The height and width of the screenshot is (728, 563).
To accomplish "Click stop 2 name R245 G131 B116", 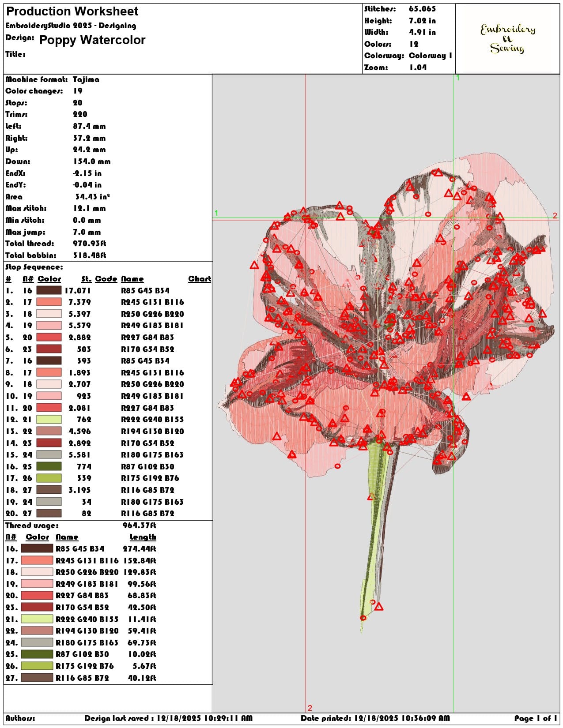I will pyautogui.click(x=152, y=302).
